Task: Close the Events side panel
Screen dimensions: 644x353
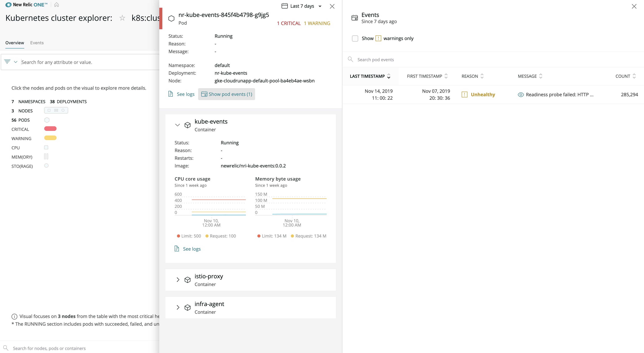Action: (634, 6)
